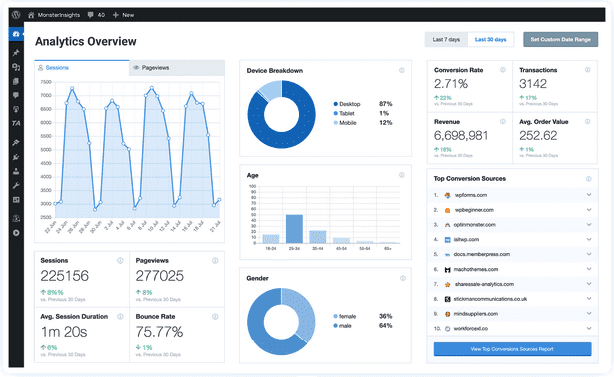Viewport: 614px width, 377px height.
Task: Open the Users icon in sidebar
Action: point(16,171)
